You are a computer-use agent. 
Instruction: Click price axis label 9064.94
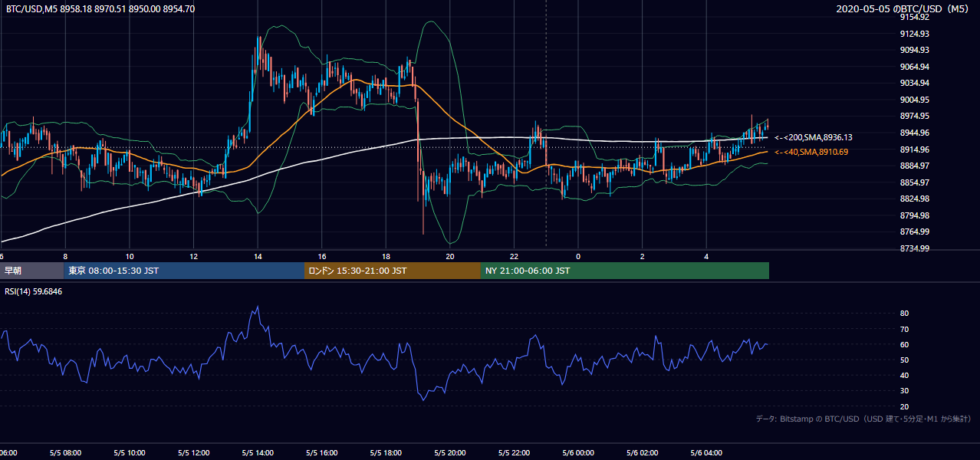click(x=915, y=67)
